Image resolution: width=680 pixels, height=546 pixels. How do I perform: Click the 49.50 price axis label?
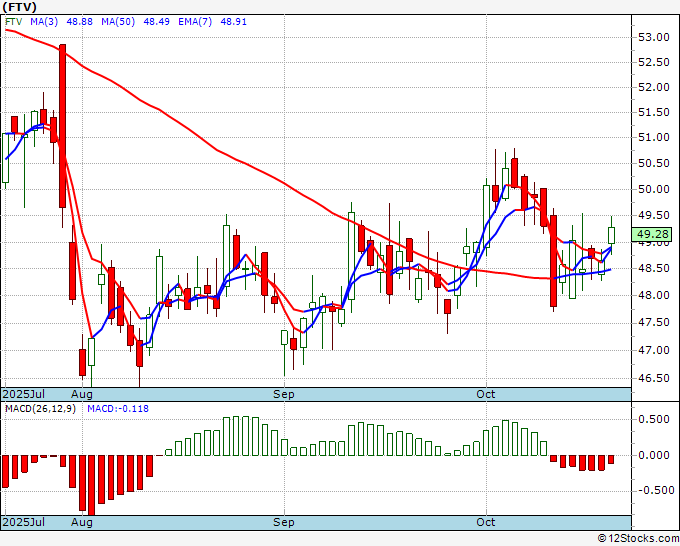coord(654,215)
